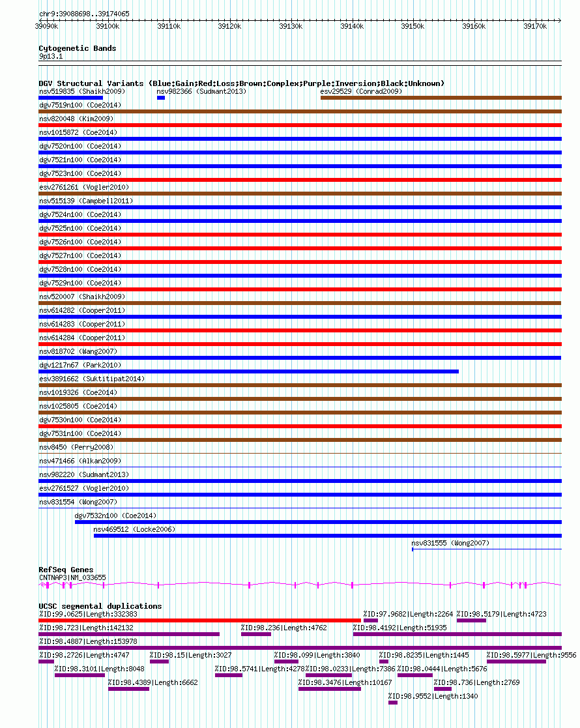Click the Cytogenetic Bands track title

tap(78, 48)
